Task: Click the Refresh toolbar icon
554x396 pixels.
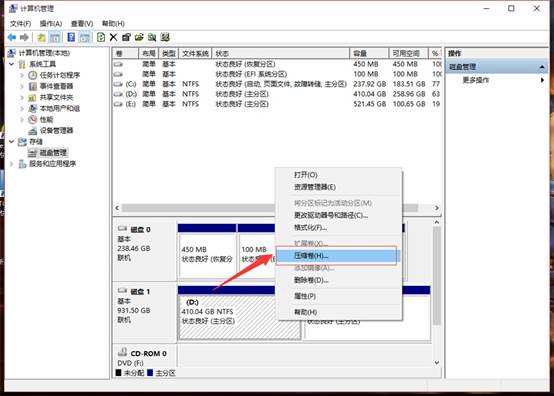Action: pyautogui.click(x=101, y=37)
